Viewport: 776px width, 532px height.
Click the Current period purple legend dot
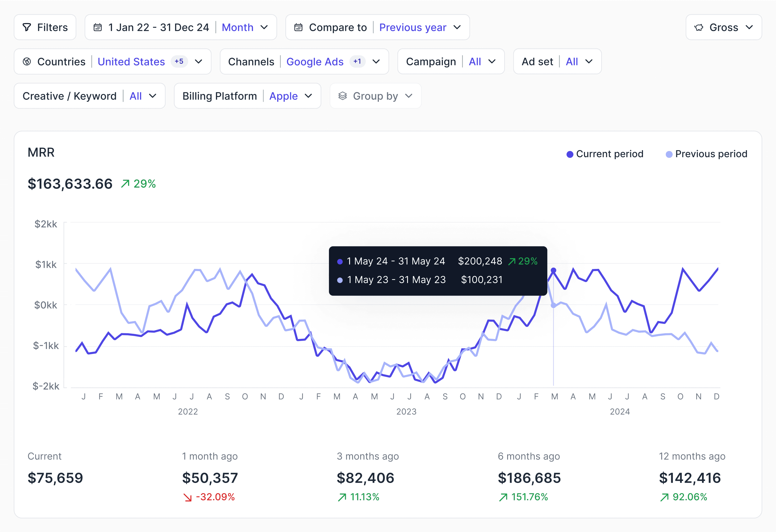570,154
